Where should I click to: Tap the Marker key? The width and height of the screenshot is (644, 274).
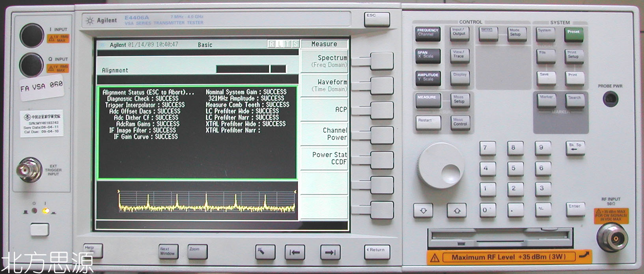click(x=547, y=101)
